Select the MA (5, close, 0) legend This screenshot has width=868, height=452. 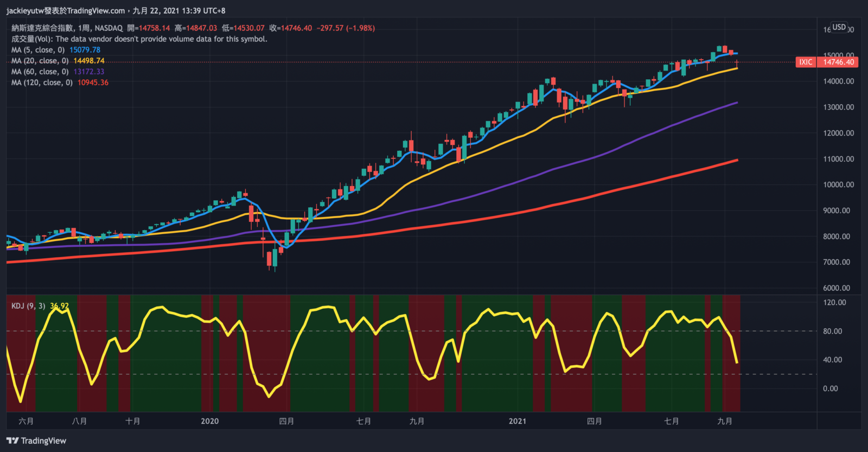pos(38,50)
